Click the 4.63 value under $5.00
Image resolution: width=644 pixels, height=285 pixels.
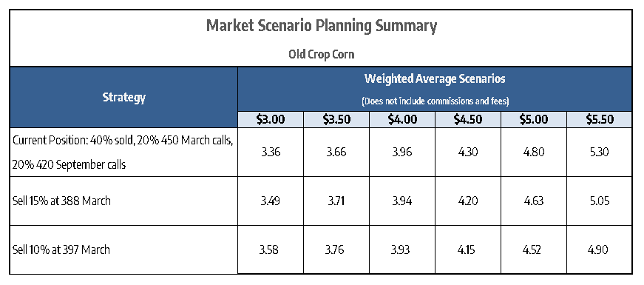tap(534, 201)
